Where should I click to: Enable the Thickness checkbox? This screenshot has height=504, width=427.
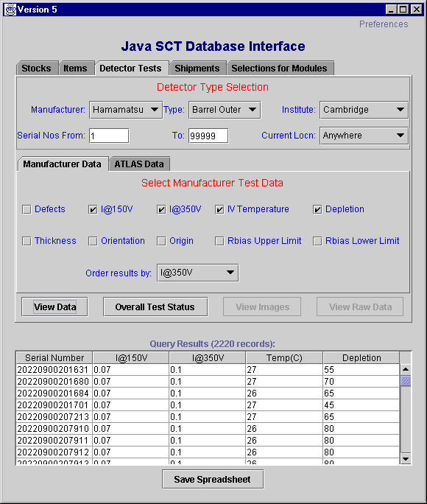(27, 241)
